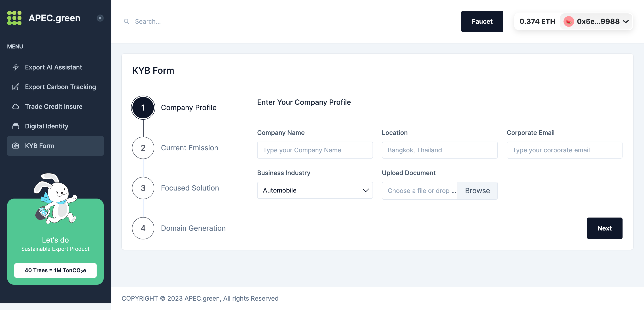Open Digital Identity menu item
644x310 pixels.
47,126
